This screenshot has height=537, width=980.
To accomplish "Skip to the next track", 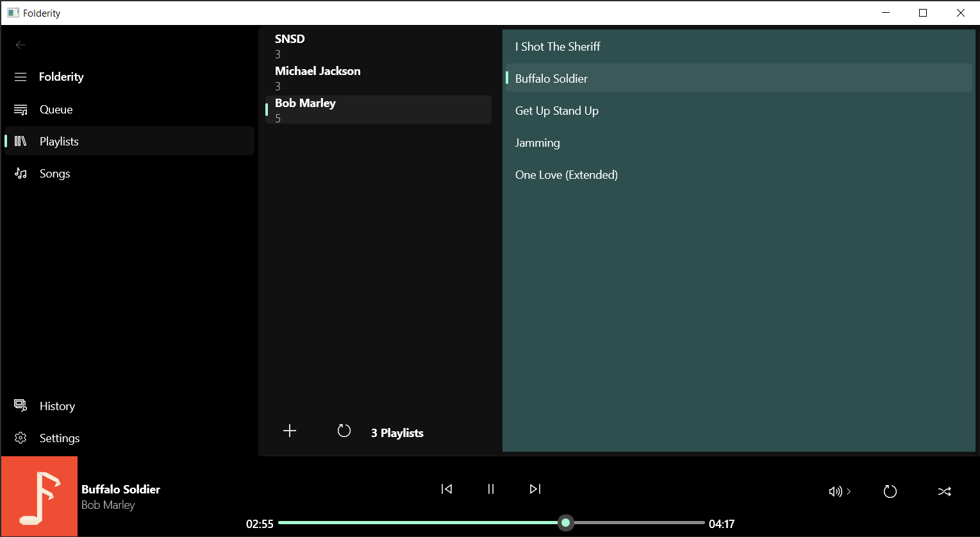I will tap(535, 488).
